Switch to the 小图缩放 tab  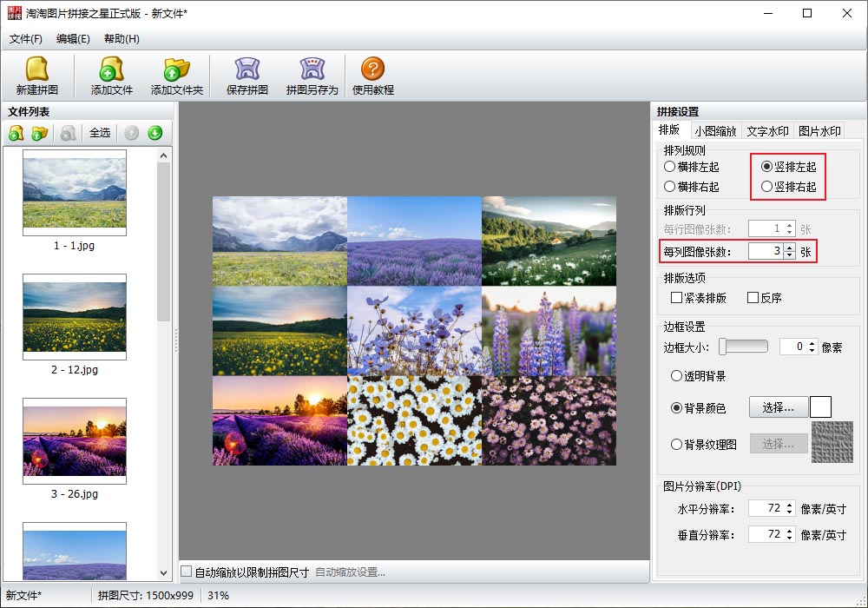(x=715, y=131)
